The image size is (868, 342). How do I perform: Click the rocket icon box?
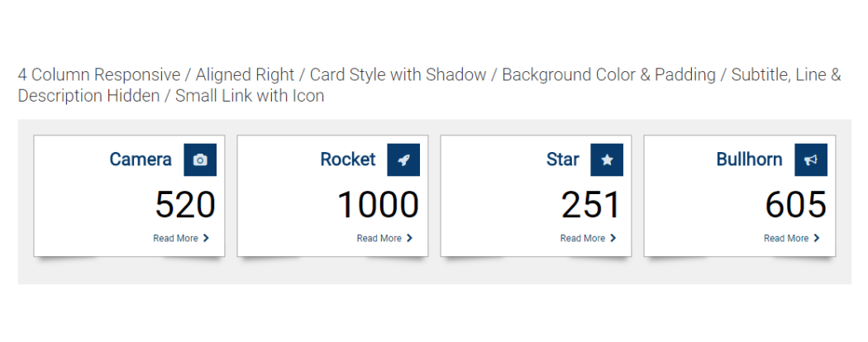(x=403, y=160)
